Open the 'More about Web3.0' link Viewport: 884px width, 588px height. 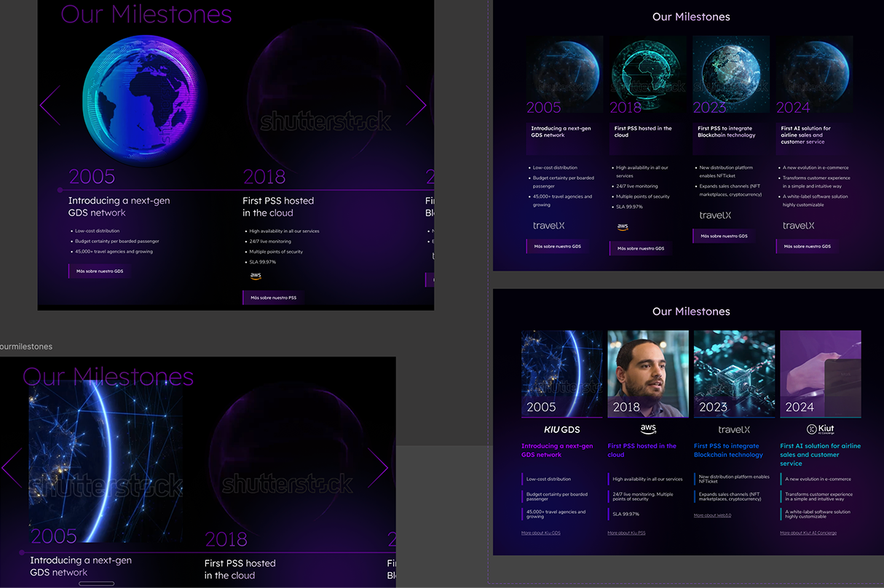[712, 515]
